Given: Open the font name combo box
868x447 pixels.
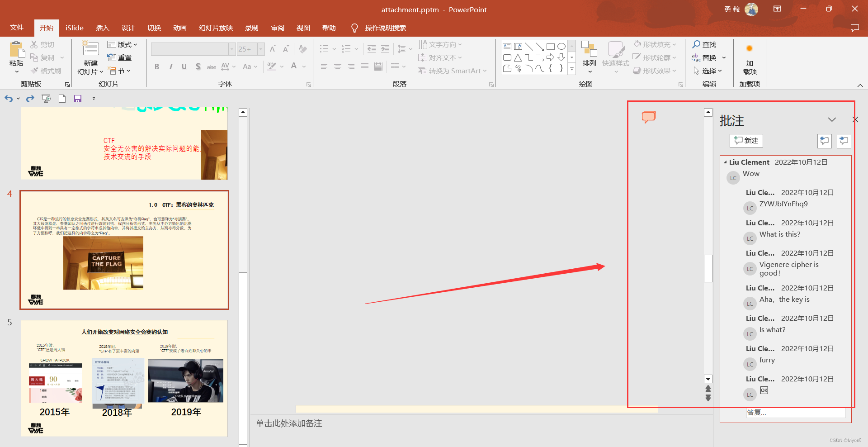Looking at the screenshot, I should tap(193, 49).
